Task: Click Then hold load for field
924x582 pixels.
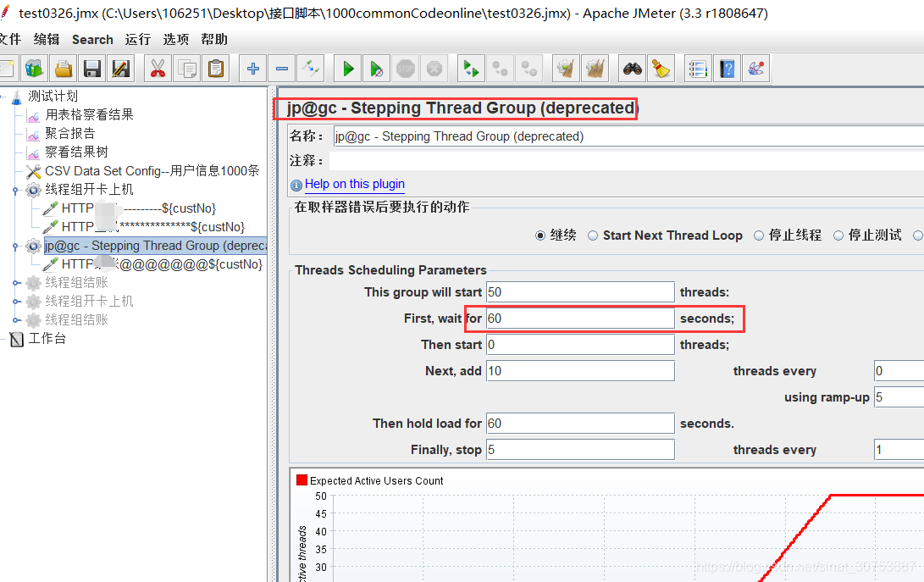Action: [x=580, y=424]
